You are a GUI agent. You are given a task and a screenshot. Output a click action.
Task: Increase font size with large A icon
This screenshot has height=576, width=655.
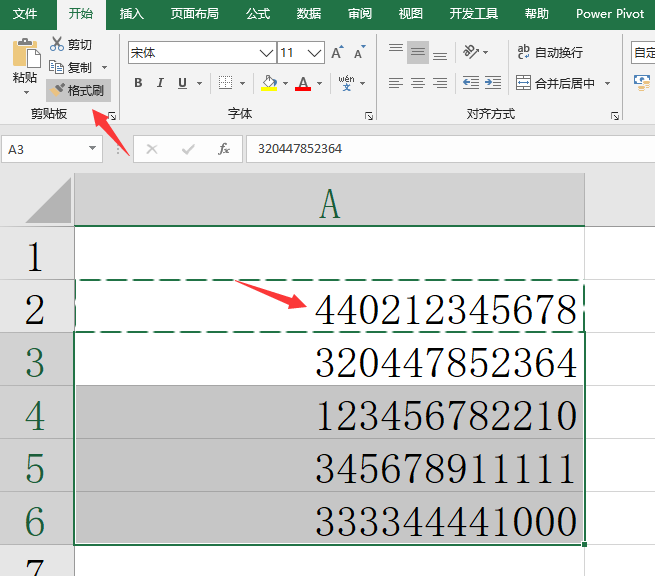click(x=338, y=53)
